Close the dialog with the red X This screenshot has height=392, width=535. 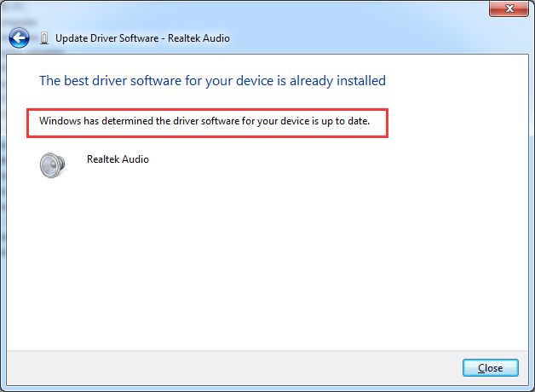[x=509, y=9]
